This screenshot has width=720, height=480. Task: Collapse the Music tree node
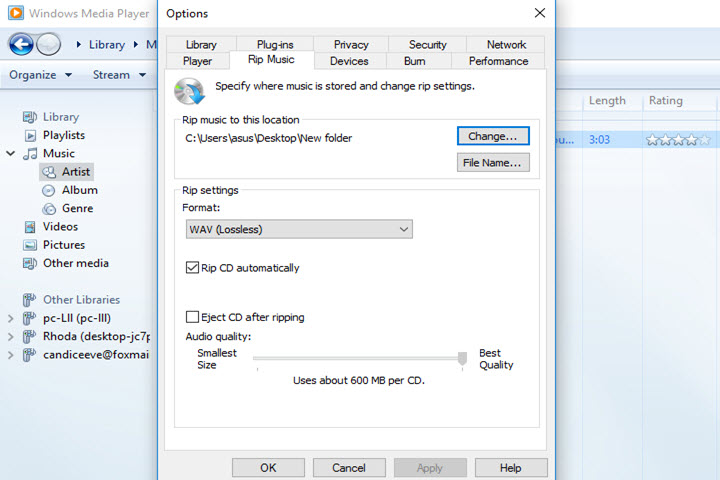[11, 153]
